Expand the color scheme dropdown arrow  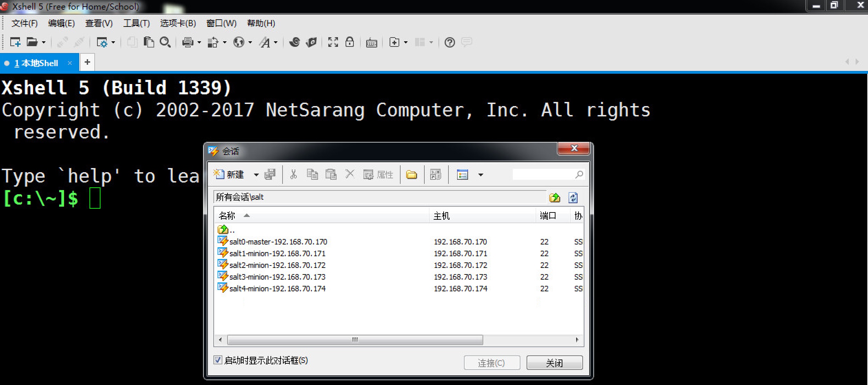pos(225,42)
